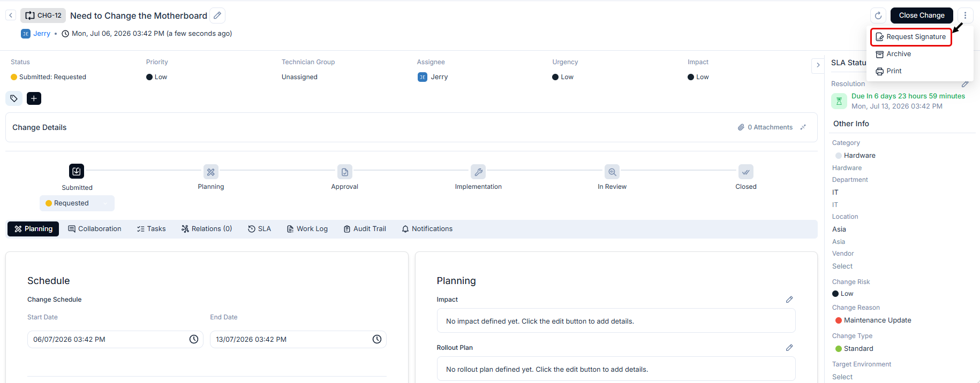Choose Request Signature from the menu
This screenshot has height=383, width=980.
tap(911, 37)
